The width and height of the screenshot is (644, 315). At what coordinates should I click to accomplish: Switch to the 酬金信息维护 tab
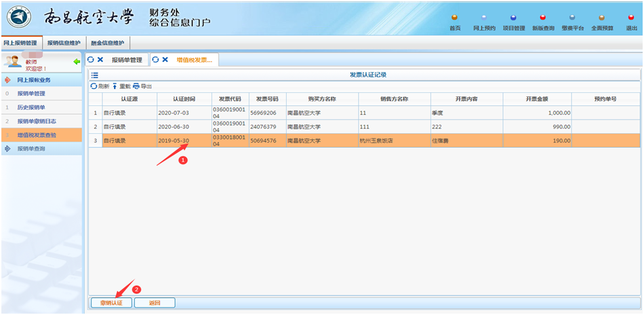pyautogui.click(x=107, y=43)
